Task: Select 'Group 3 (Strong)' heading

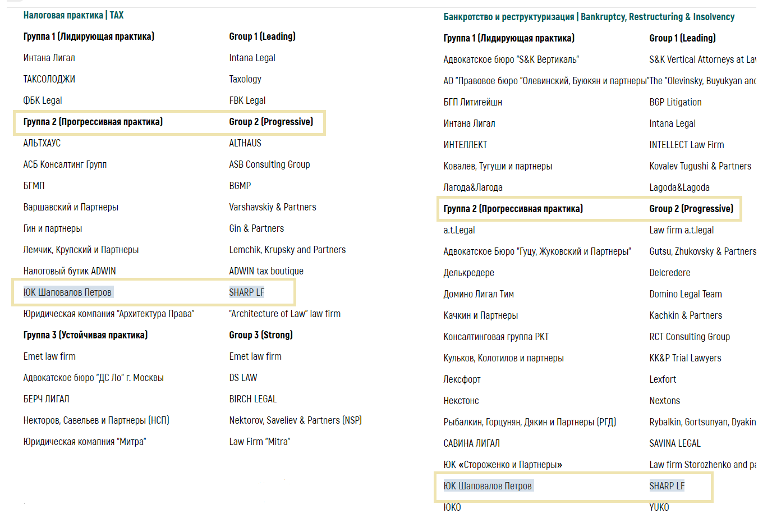Action: [x=261, y=335]
